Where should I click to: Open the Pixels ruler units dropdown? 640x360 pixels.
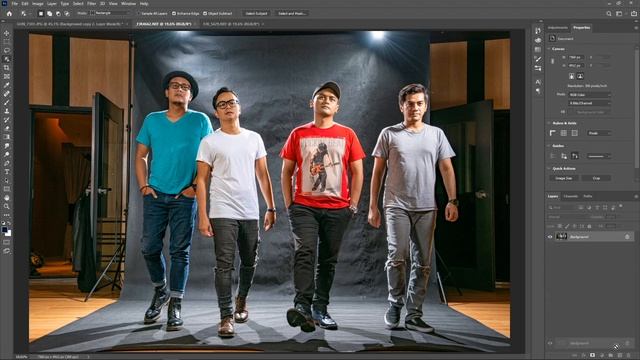click(x=599, y=133)
